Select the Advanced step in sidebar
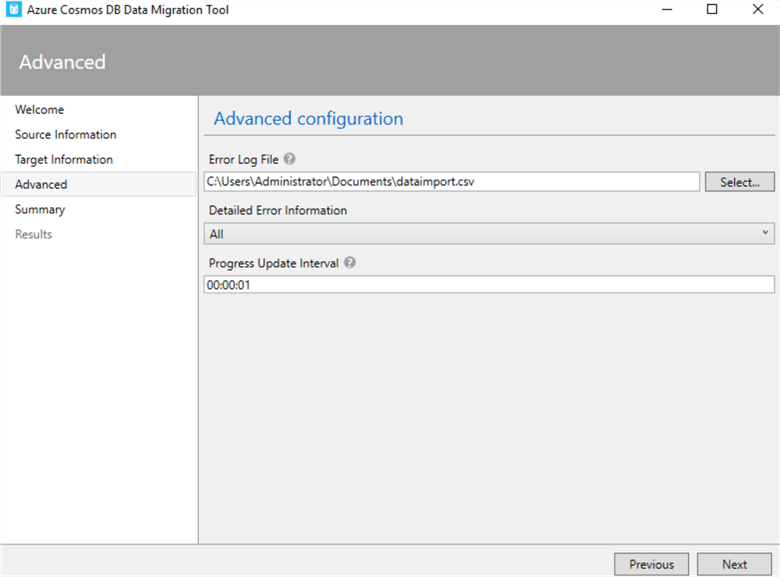 click(42, 185)
